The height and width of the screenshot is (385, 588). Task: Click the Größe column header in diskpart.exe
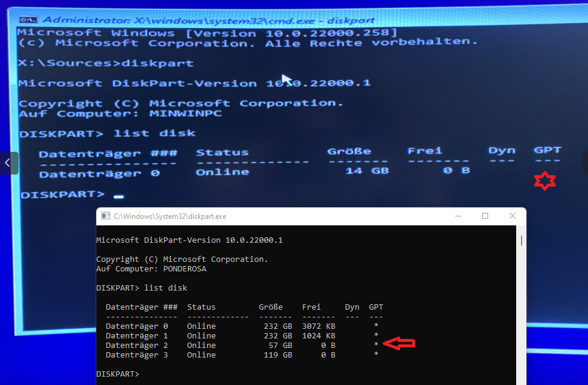tap(271, 307)
